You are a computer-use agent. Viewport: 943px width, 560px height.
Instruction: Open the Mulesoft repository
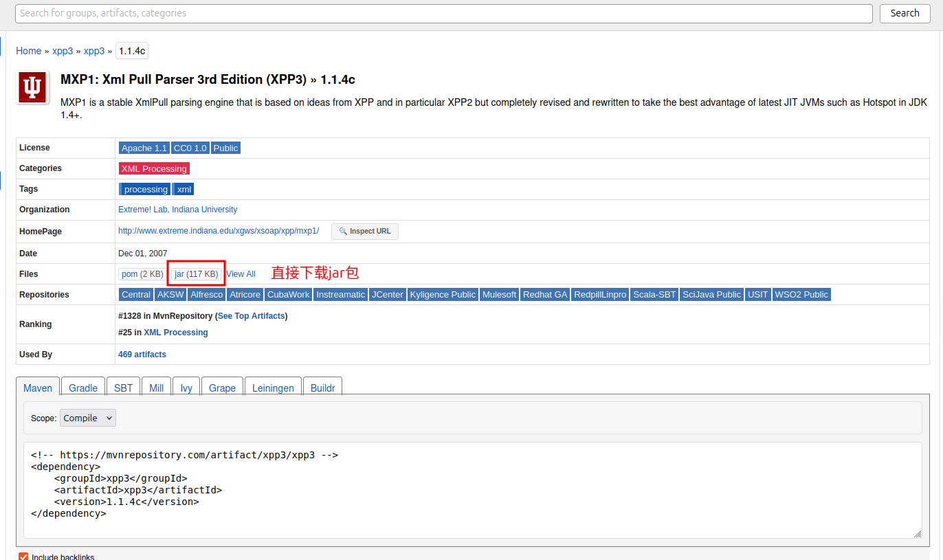pos(499,295)
